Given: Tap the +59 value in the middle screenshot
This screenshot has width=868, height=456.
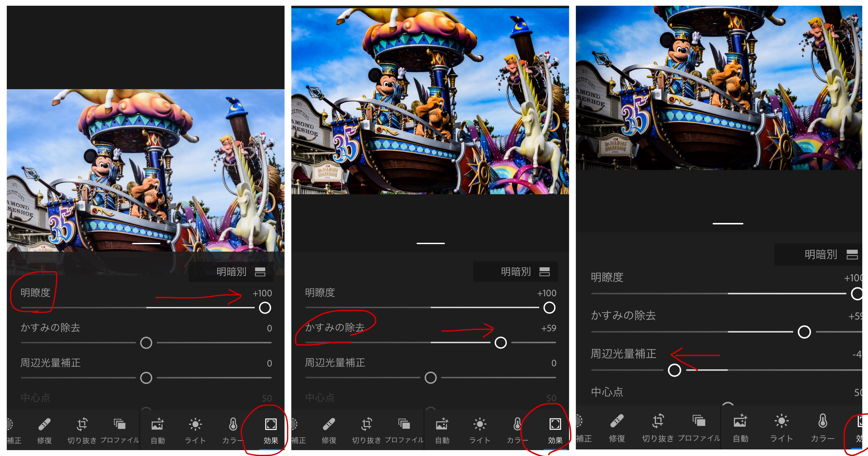Looking at the screenshot, I should click(549, 328).
